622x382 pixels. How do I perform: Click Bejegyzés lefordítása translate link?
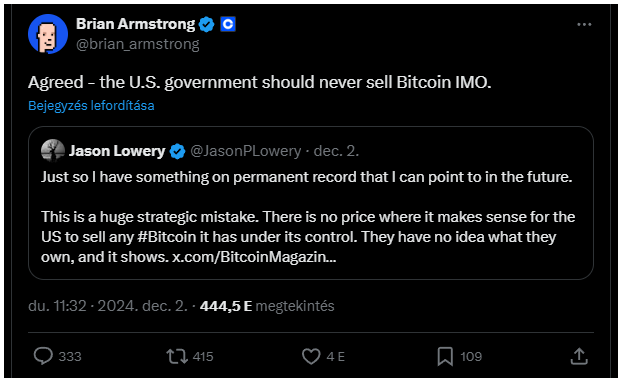[91, 106]
